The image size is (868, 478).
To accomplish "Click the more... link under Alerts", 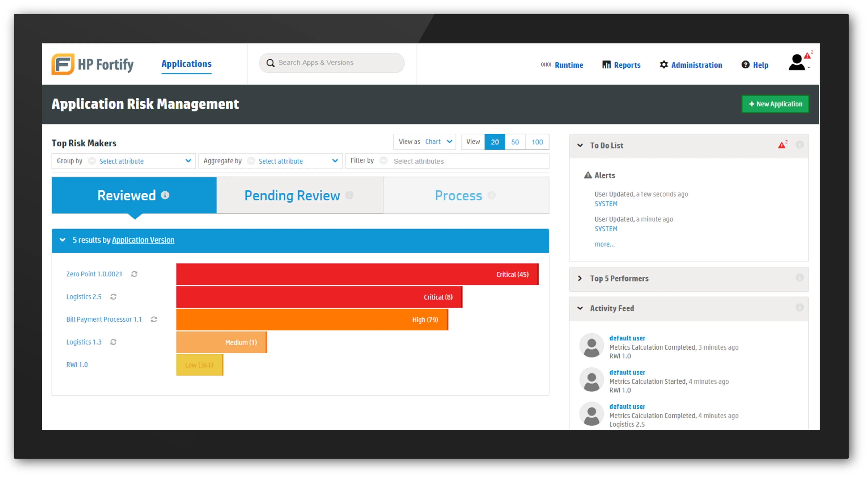I will pyautogui.click(x=604, y=244).
